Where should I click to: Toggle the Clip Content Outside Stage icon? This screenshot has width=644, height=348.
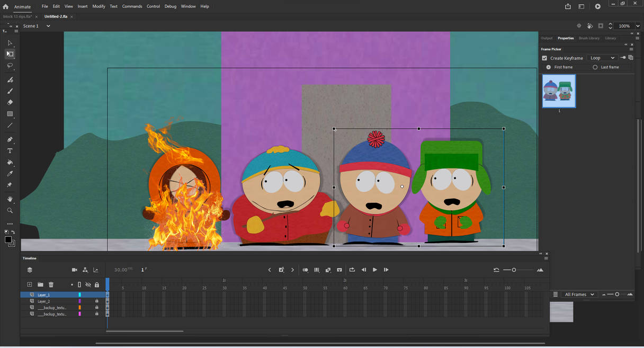click(x=601, y=26)
